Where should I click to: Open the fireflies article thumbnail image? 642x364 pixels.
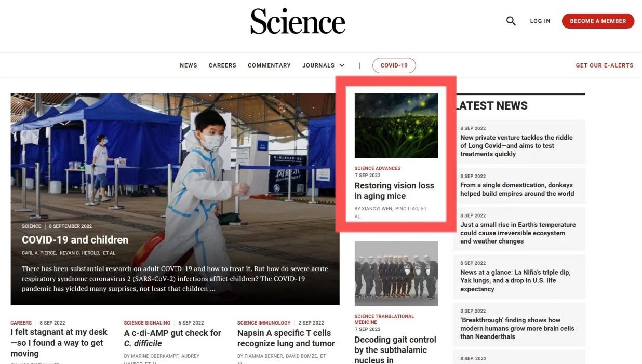click(396, 126)
